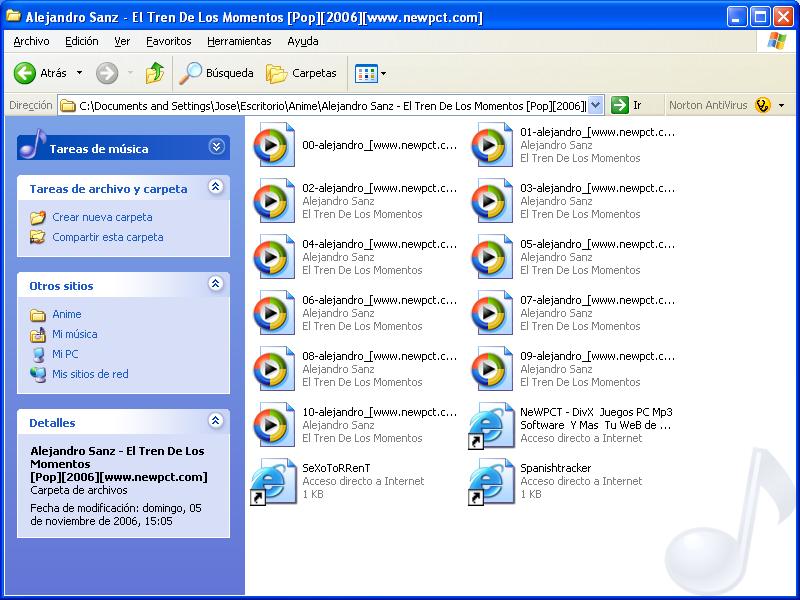Open the Búsqueda search tool
The height and width of the screenshot is (600, 800).
216,73
